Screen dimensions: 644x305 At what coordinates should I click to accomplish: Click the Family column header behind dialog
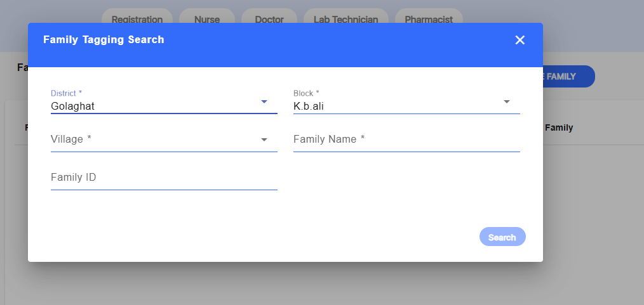[x=559, y=127]
